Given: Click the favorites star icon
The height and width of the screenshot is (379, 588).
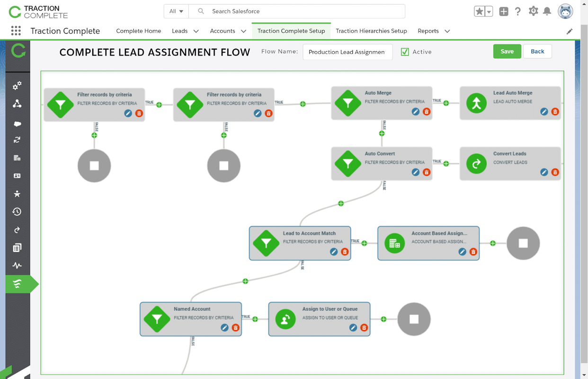Looking at the screenshot, I should point(480,11).
